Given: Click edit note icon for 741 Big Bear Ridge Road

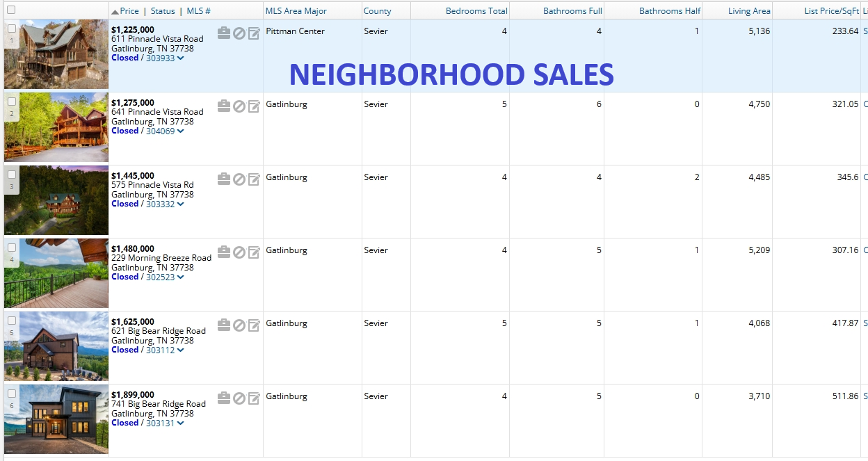Looking at the screenshot, I should point(254,398).
